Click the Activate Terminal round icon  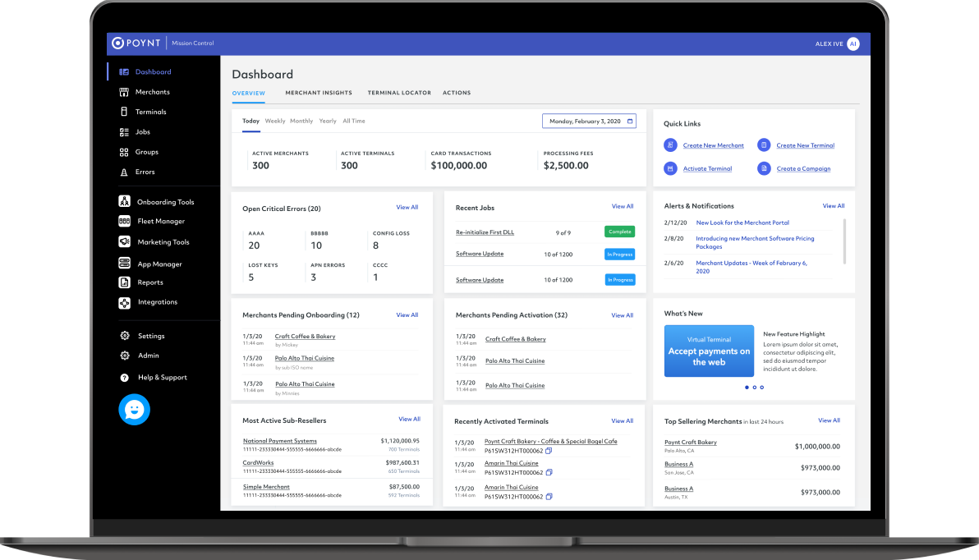click(670, 168)
